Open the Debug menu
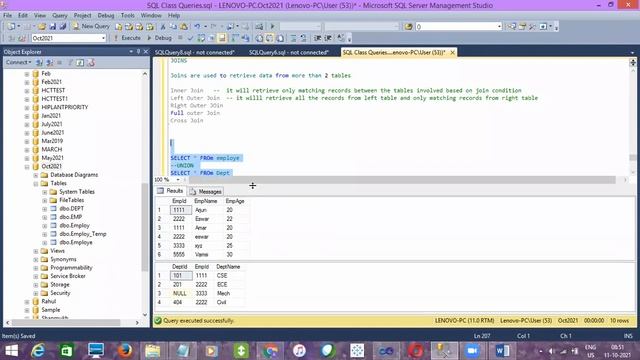This screenshot has width=640, height=360. pos(106,16)
